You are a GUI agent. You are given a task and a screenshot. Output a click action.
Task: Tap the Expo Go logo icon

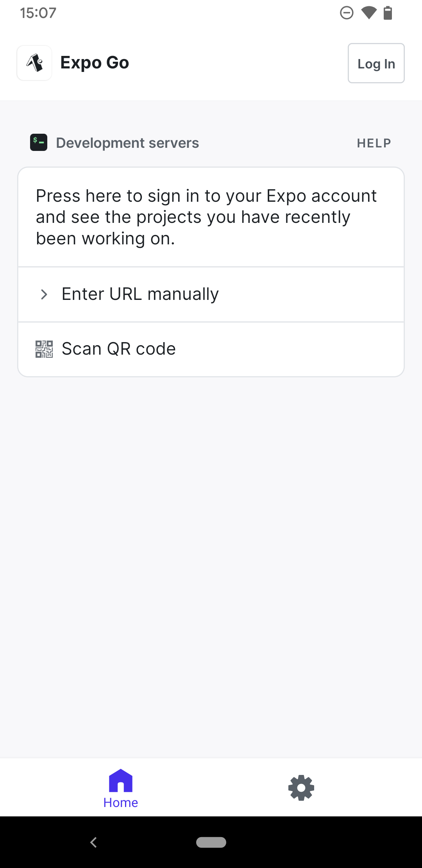coord(34,63)
